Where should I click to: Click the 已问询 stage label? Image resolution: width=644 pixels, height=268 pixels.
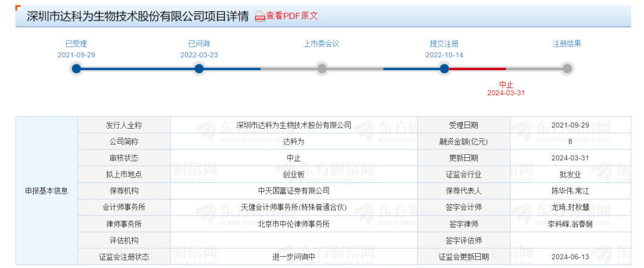pos(199,44)
